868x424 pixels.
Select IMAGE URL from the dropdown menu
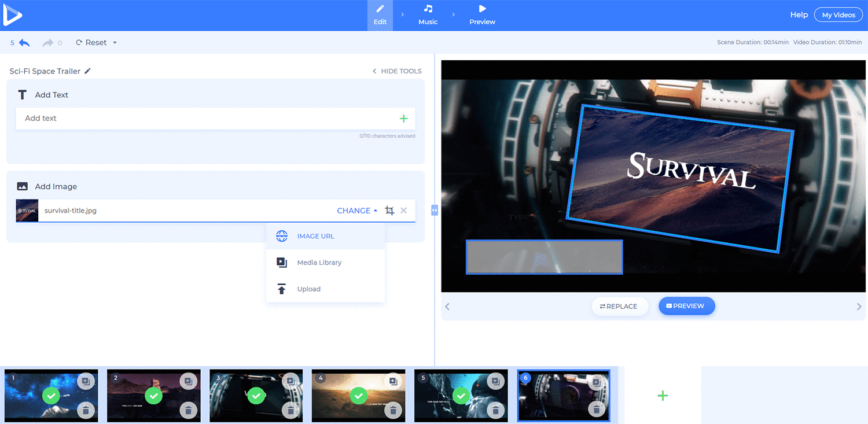pos(315,236)
